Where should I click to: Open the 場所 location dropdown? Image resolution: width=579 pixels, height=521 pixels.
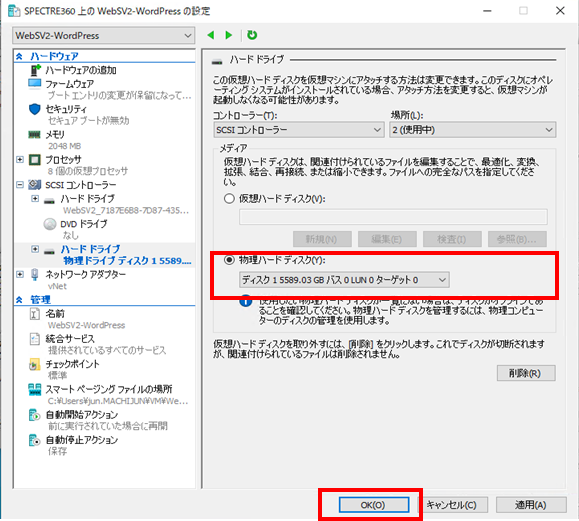[x=473, y=130]
